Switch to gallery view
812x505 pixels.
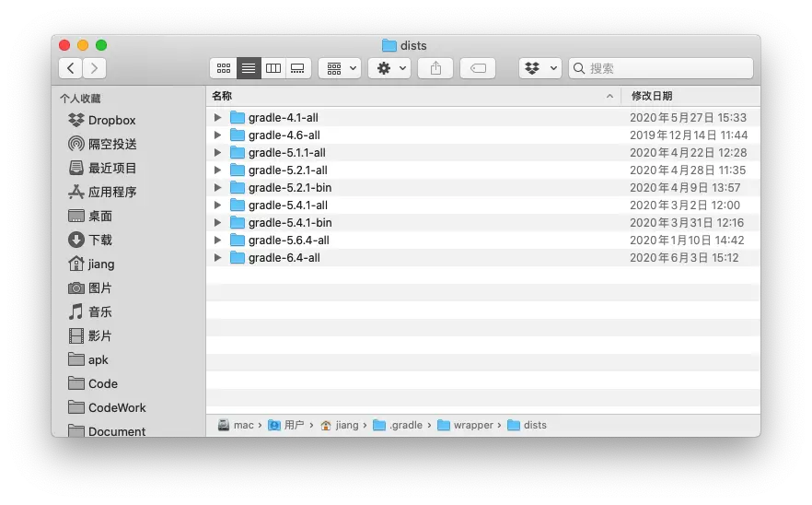click(297, 68)
